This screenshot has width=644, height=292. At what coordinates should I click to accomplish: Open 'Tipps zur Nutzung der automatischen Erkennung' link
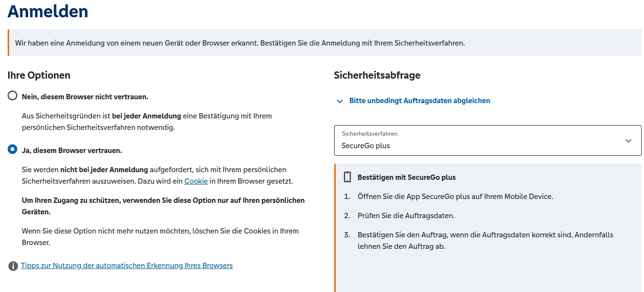[127, 265]
